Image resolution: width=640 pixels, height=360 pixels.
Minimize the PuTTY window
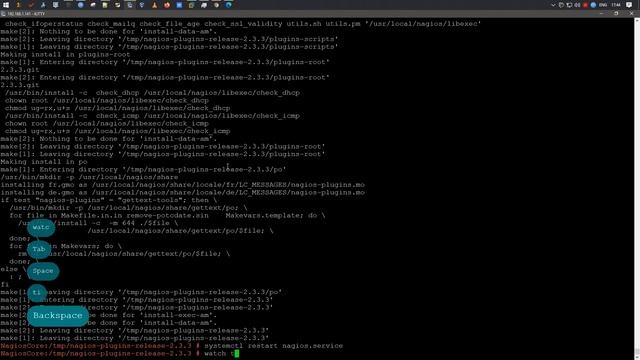601,13
